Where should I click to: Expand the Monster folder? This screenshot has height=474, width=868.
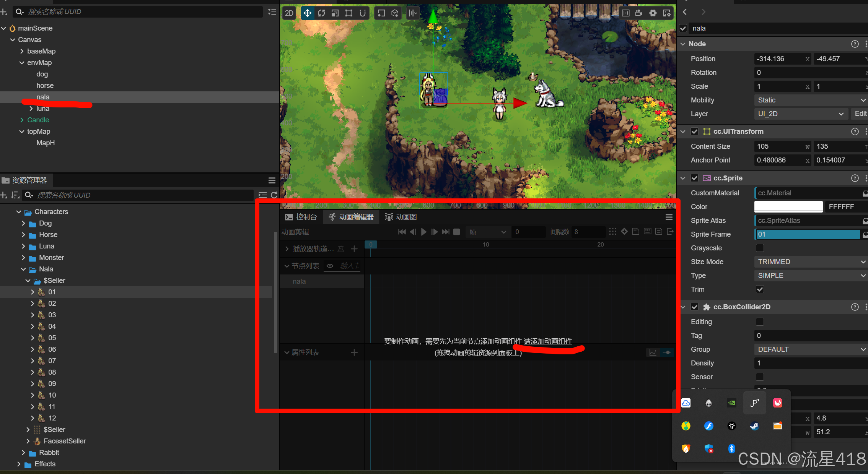pos(23,258)
